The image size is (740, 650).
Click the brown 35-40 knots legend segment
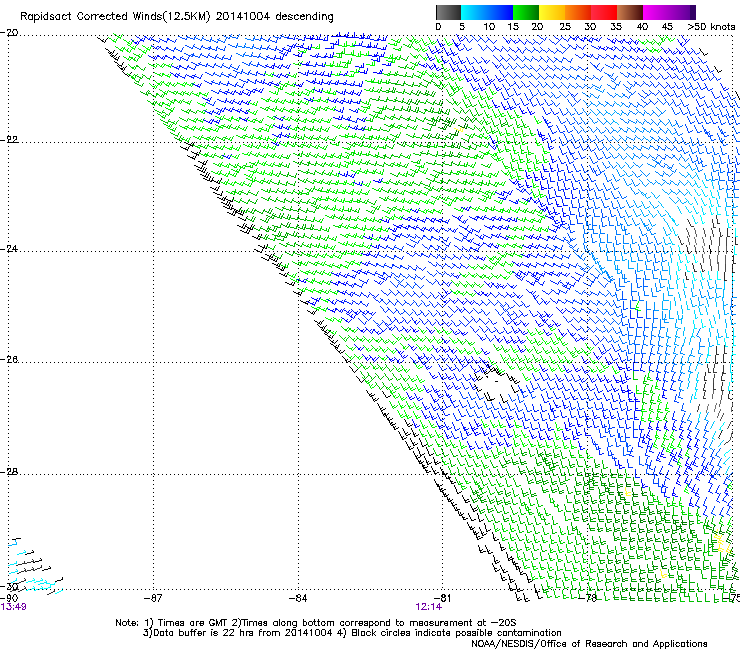pos(630,12)
